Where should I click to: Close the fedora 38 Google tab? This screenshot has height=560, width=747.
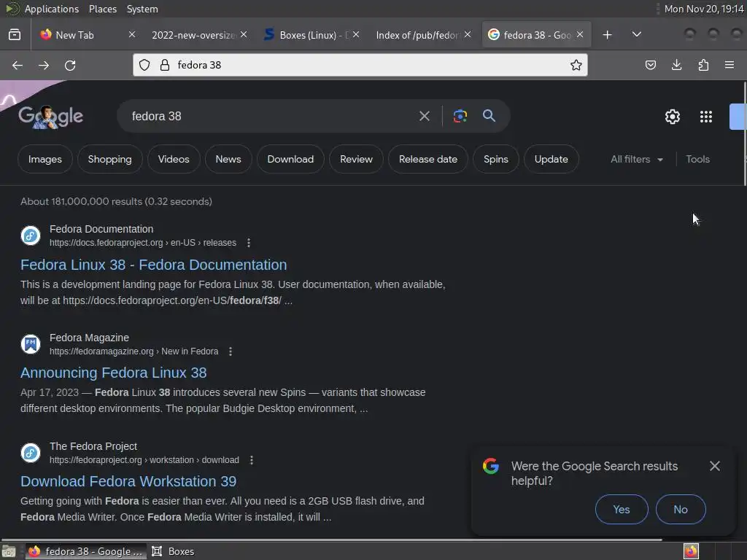tap(580, 35)
